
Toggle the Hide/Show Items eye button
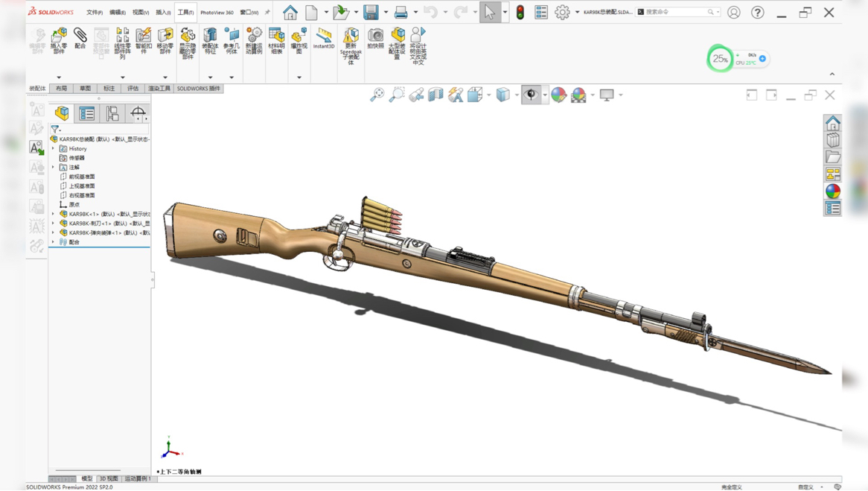click(531, 95)
